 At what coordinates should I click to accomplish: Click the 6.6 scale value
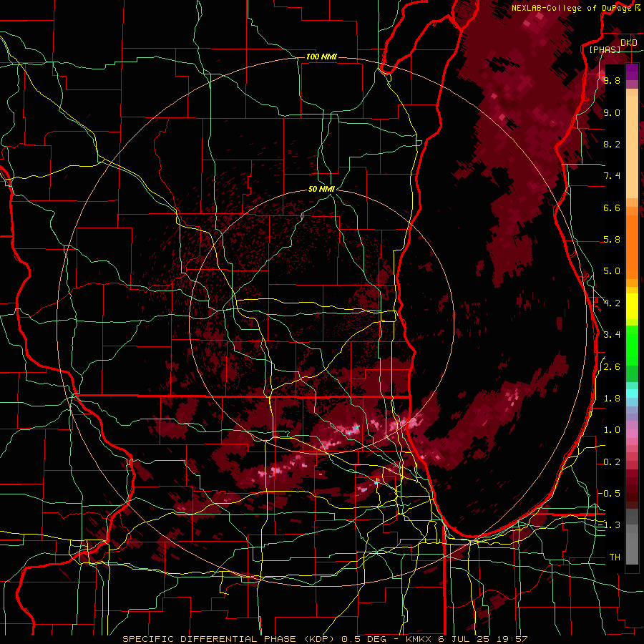click(x=612, y=208)
